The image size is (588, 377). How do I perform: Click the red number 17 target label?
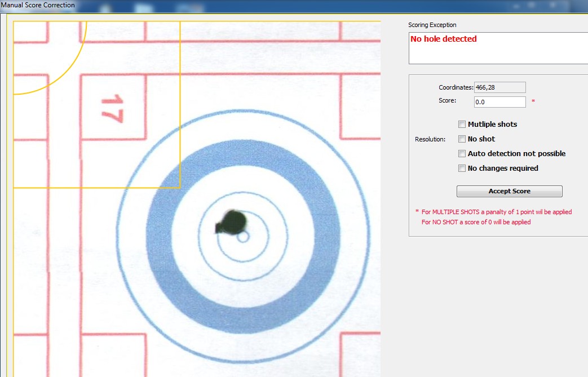tap(113, 109)
